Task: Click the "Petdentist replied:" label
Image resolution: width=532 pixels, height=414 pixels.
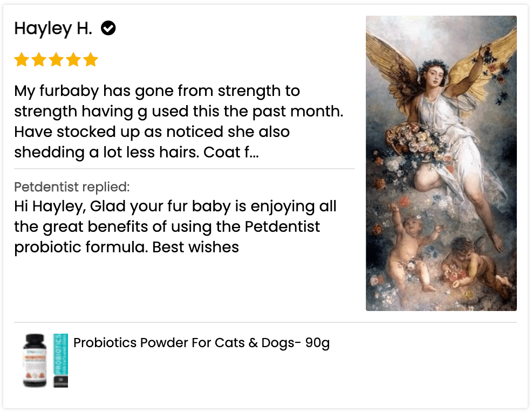Action: [x=72, y=187]
